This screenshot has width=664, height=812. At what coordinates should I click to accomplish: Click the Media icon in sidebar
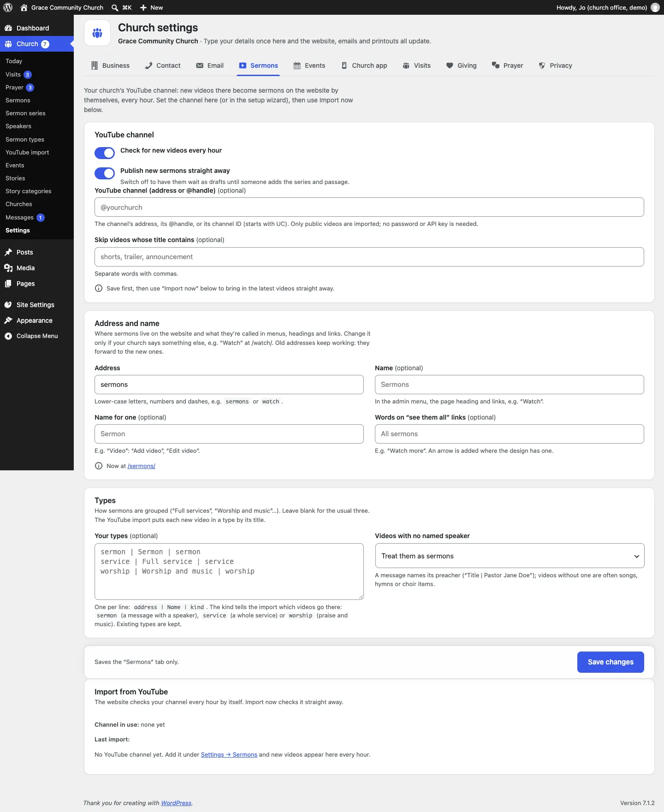tap(8, 268)
